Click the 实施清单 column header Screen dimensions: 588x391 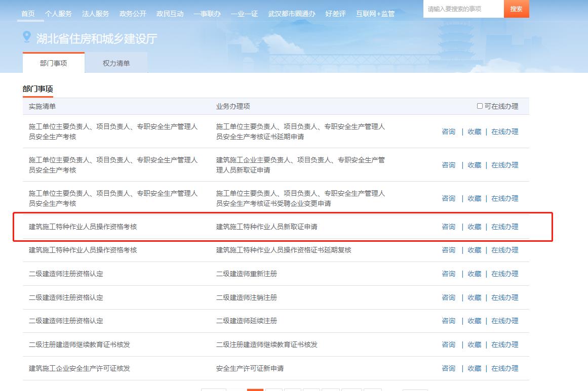tap(43, 106)
